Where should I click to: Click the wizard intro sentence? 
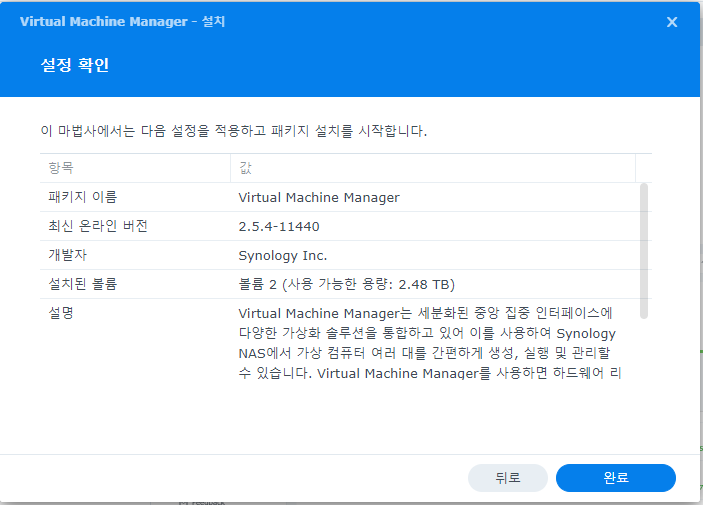click(234, 131)
